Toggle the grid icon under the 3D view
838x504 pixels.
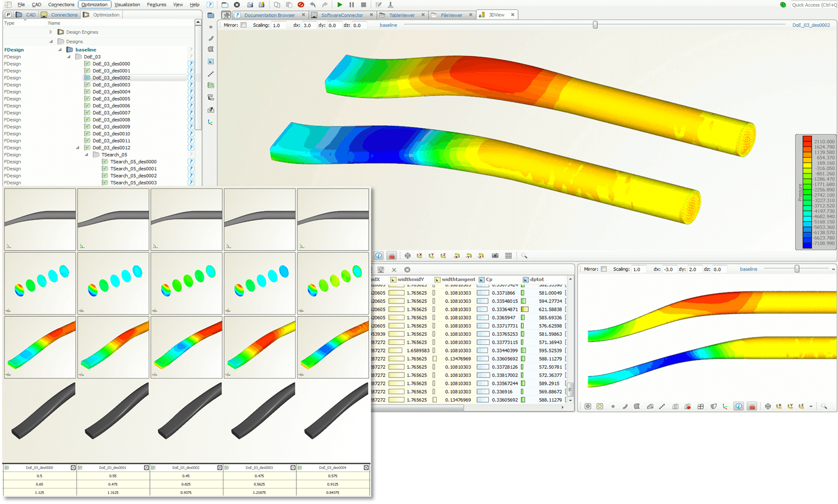tap(508, 256)
